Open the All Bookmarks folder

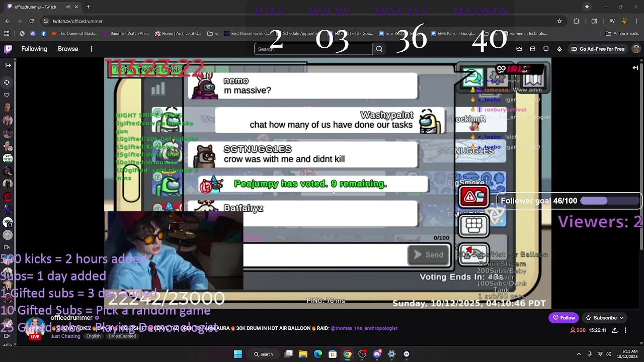622,34
